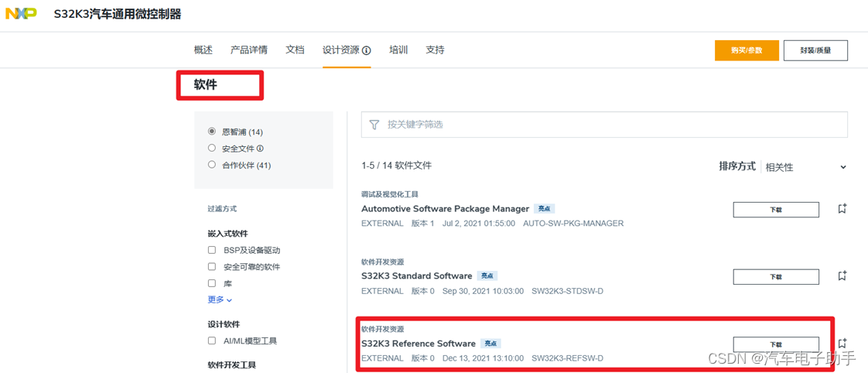Switch to the 支持 tab
This screenshot has height=373, width=868.
coord(435,50)
